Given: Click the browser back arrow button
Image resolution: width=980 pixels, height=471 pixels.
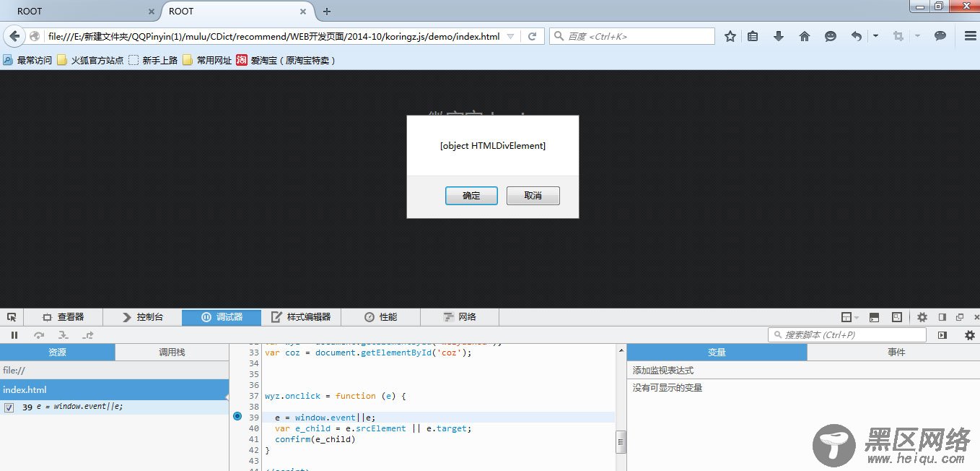Looking at the screenshot, I should click(14, 36).
